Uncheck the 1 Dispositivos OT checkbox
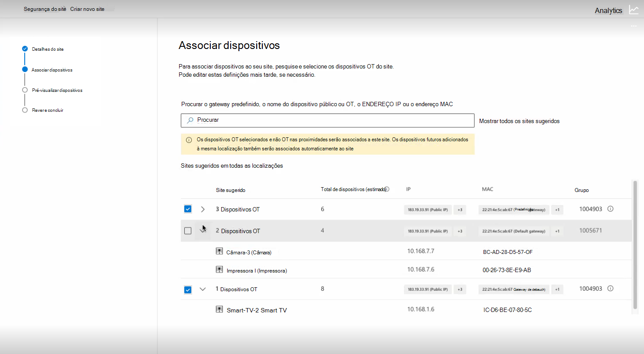 (188, 289)
